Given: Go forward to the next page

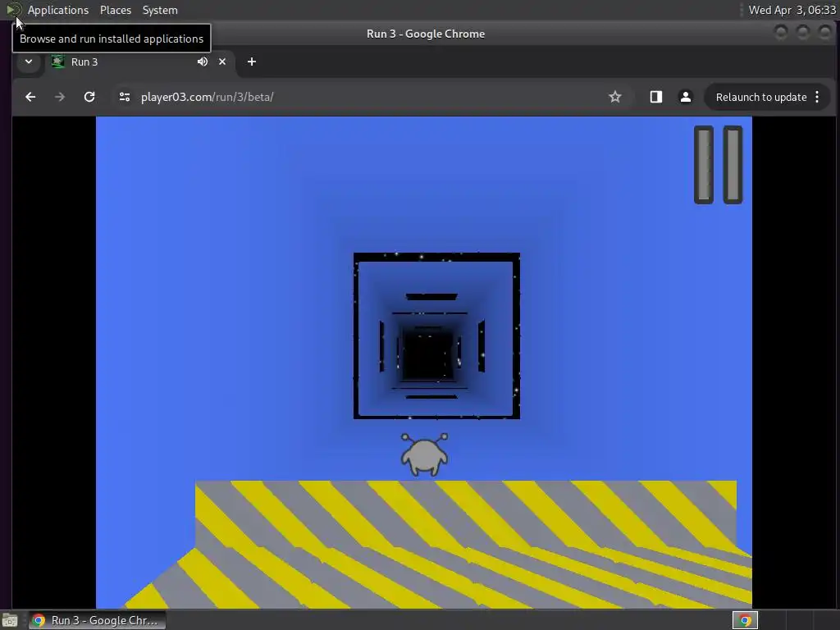Looking at the screenshot, I should pyautogui.click(x=60, y=97).
